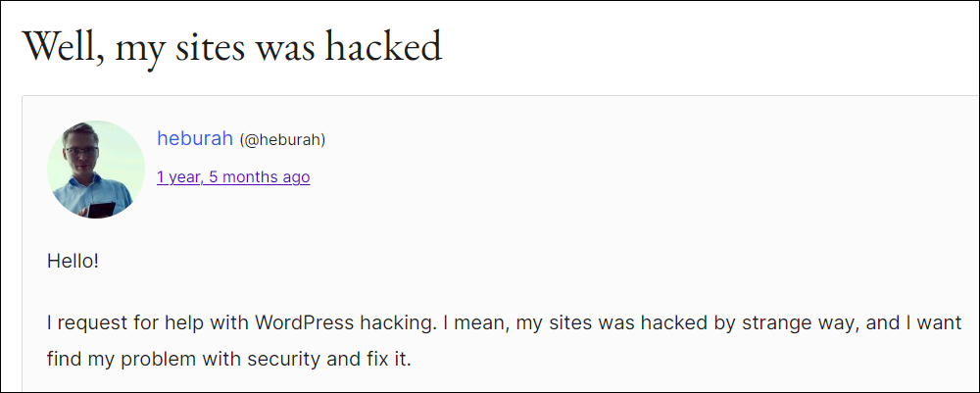Open the blue heburah username link
980x393 pixels.
(195, 139)
